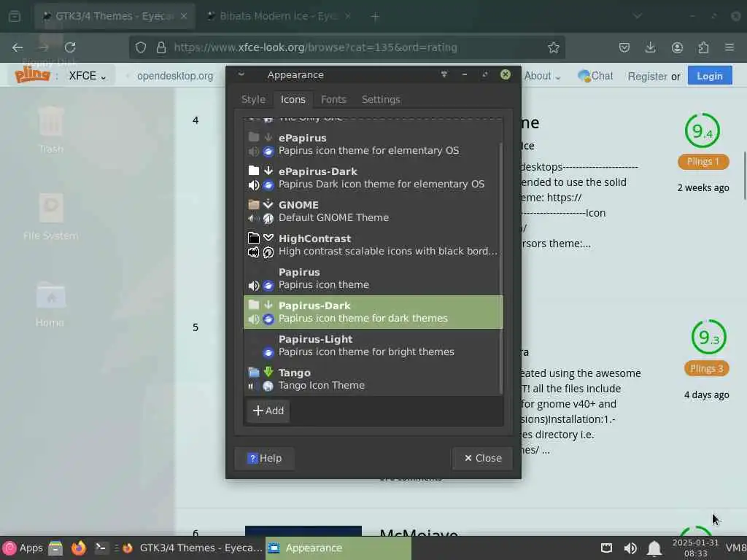Click the folder preview icon in the HighContrast row
747x560 pixels.
[x=253, y=238]
